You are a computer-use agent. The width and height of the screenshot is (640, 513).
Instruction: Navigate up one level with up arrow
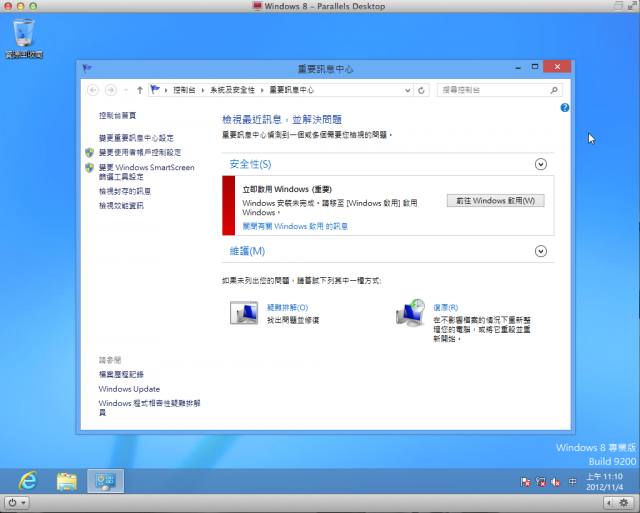140,90
